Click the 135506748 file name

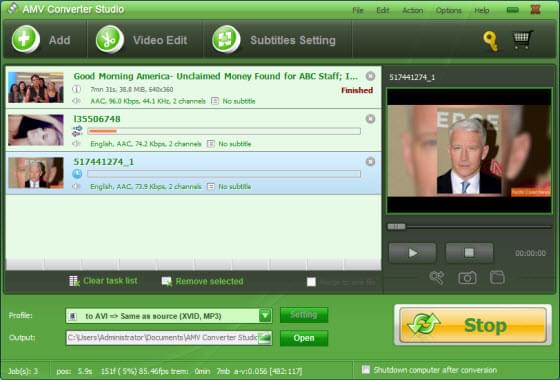point(97,119)
